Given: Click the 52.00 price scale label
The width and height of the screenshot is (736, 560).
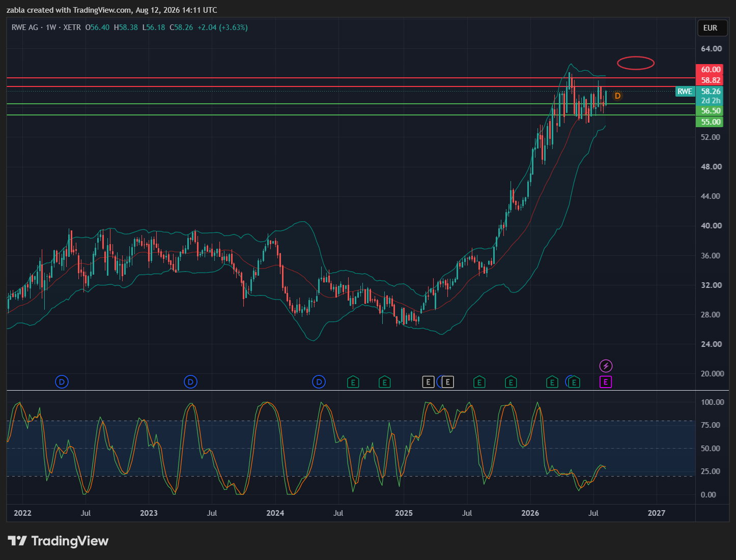Looking at the screenshot, I should coord(711,137).
